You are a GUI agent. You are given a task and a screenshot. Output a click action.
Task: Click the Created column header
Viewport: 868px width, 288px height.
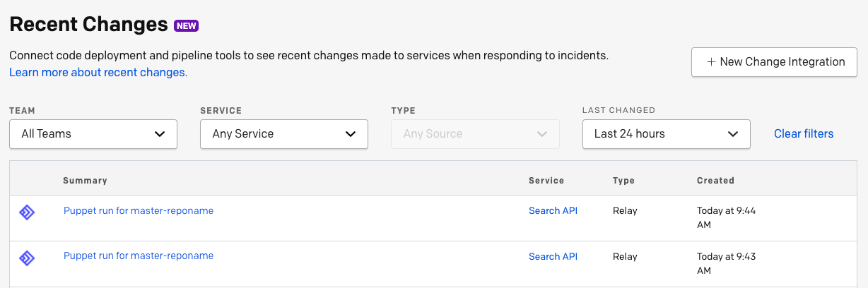(715, 181)
